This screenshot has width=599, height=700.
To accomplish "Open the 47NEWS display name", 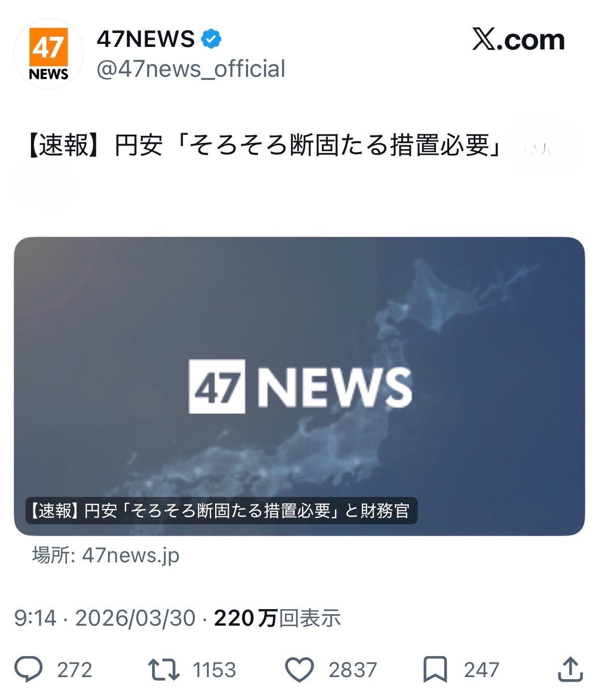I will 145,39.
